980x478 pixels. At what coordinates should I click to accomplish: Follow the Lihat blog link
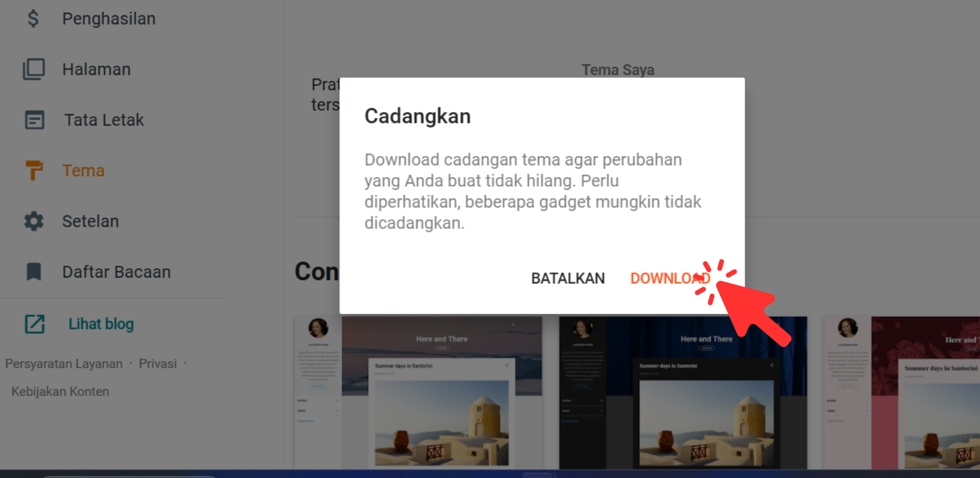click(x=101, y=324)
